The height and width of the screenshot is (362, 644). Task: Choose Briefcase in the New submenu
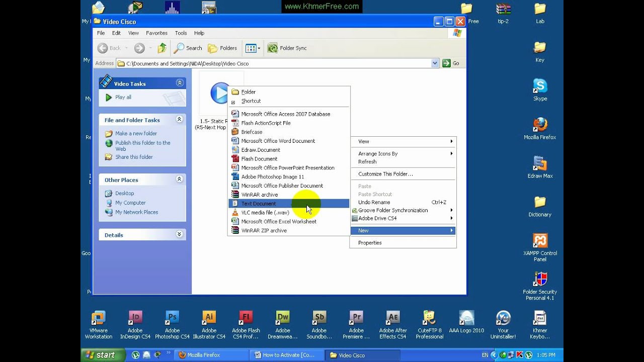289,132
